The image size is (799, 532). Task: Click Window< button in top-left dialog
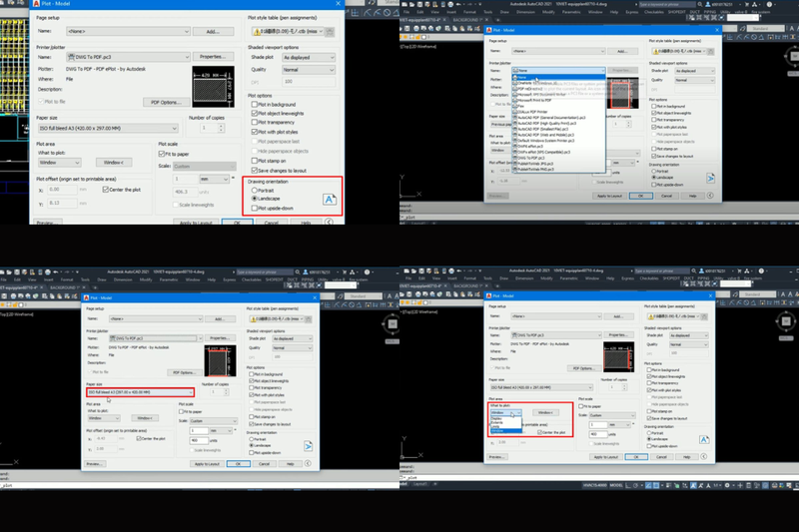pyautogui.click(x=114, y=163)
